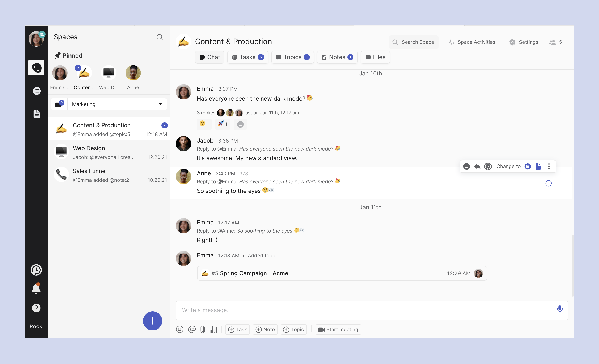Screen dimensions: 599x364
Task: Click the microphone icon in message box
Action: pos(560,309)
